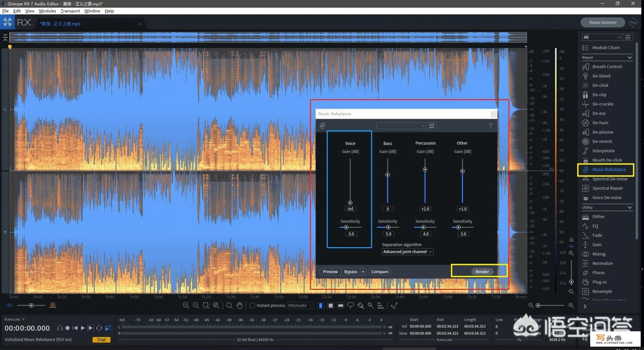Open the De-clip module

[599, 95]
